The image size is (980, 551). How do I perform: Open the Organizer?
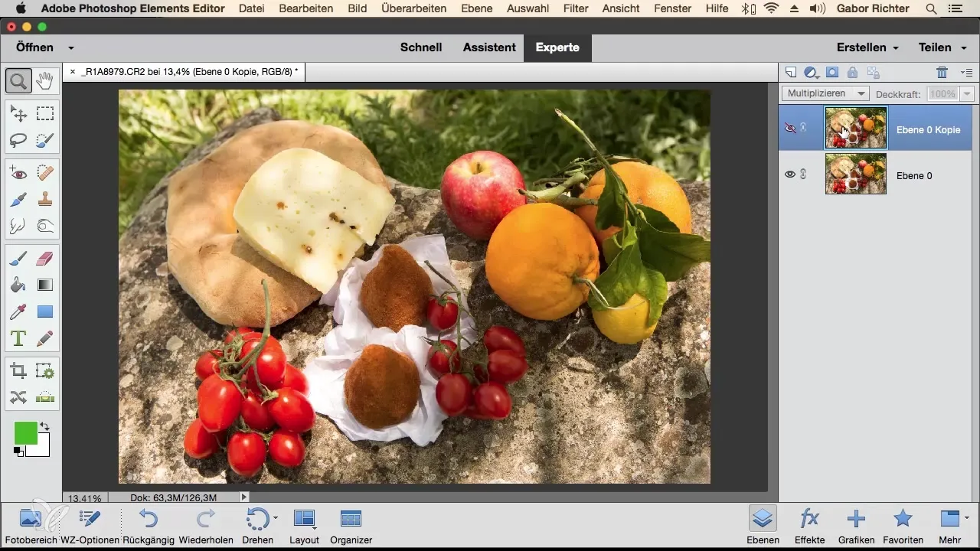[x=351, y=525]
